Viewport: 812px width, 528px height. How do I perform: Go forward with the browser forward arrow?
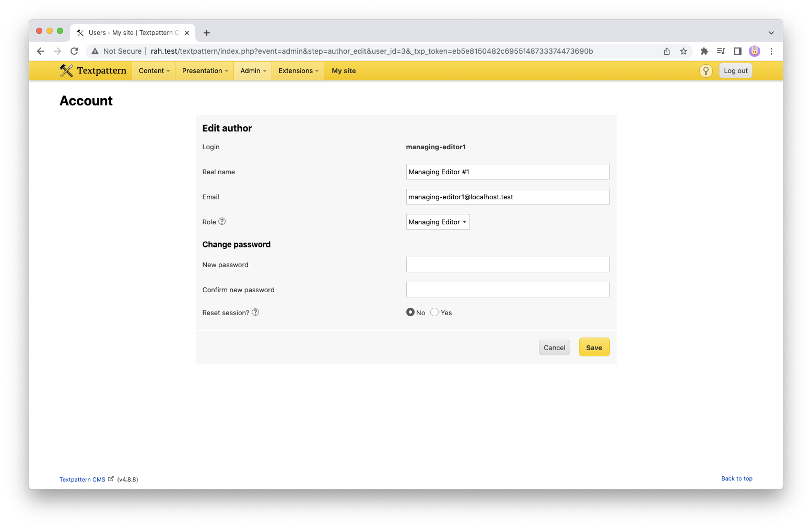tap(57, 51)
